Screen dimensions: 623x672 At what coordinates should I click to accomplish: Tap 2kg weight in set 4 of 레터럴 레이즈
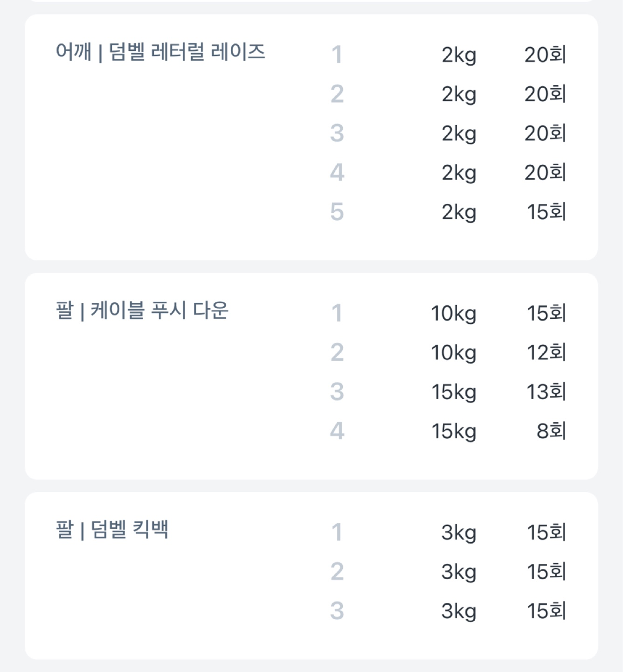(x=459, y=173)
